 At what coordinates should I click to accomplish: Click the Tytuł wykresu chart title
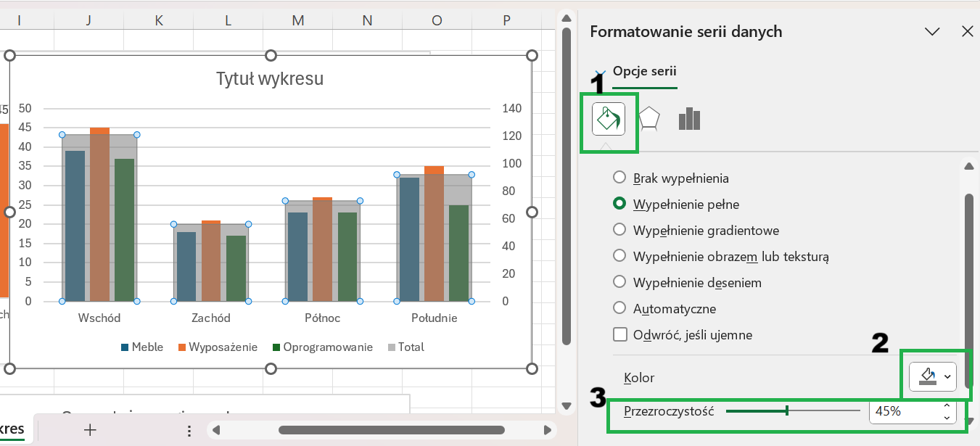pos(270,79)
